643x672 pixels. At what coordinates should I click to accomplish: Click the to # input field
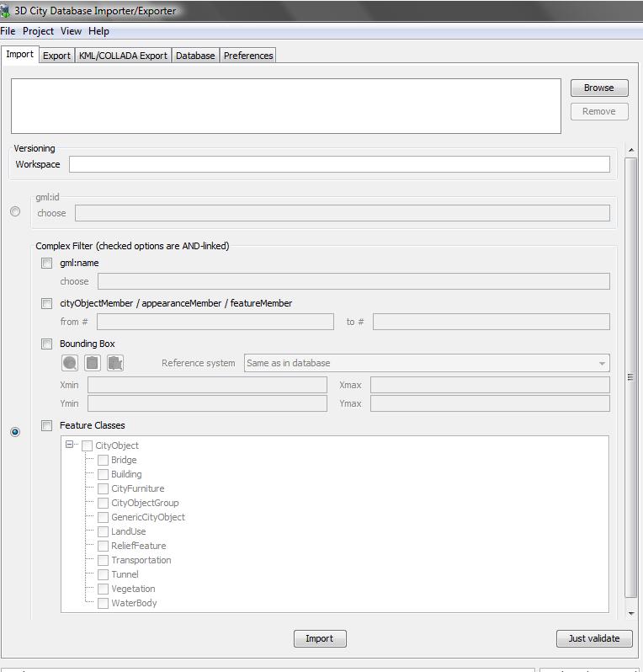pos(491,322)
